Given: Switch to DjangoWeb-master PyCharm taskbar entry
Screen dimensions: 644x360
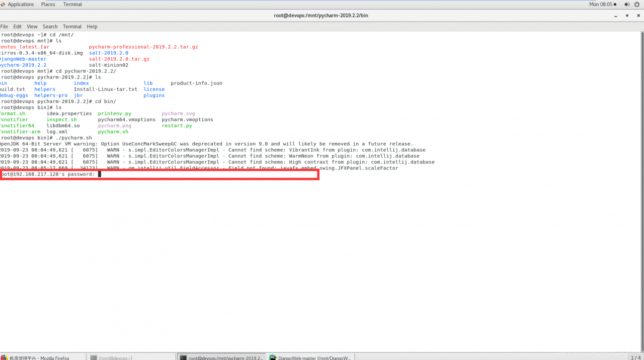Looking at the screenshot, I should 310,357.
